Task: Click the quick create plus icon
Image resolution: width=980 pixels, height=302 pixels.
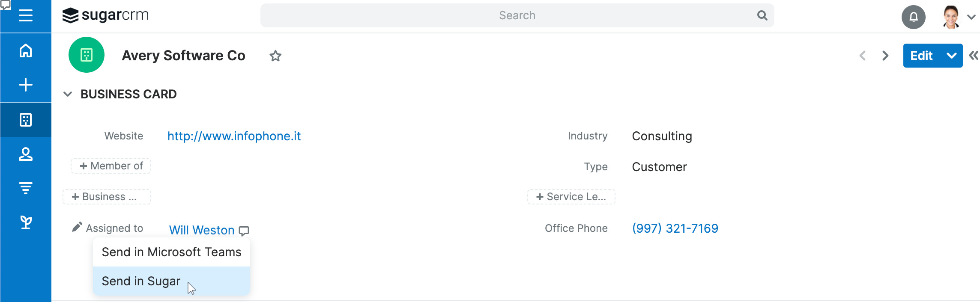Action: coord(26,85)
